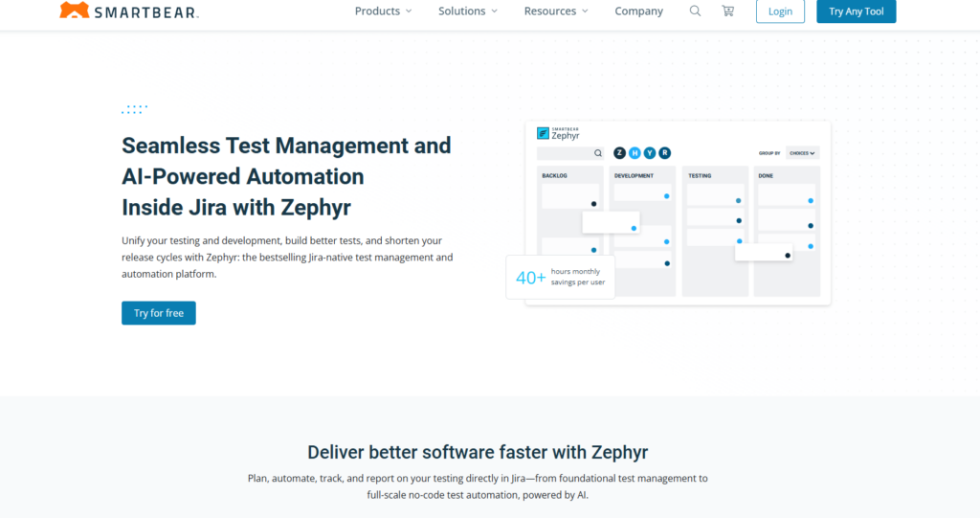Image resolution: width=980 pixels, height=518 pixels.
Task: Select the light blue H avatar circle
Action: tap(635, 153)
